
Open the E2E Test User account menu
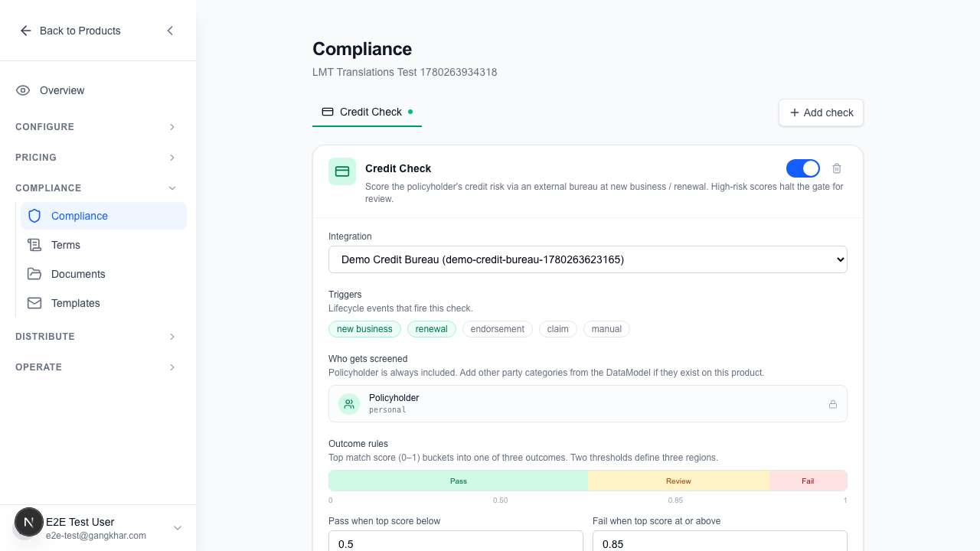pos(98,528)
